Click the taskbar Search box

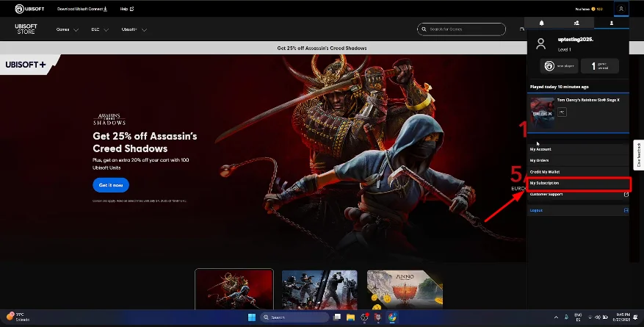pyautogui.click(x=295, y=317)
